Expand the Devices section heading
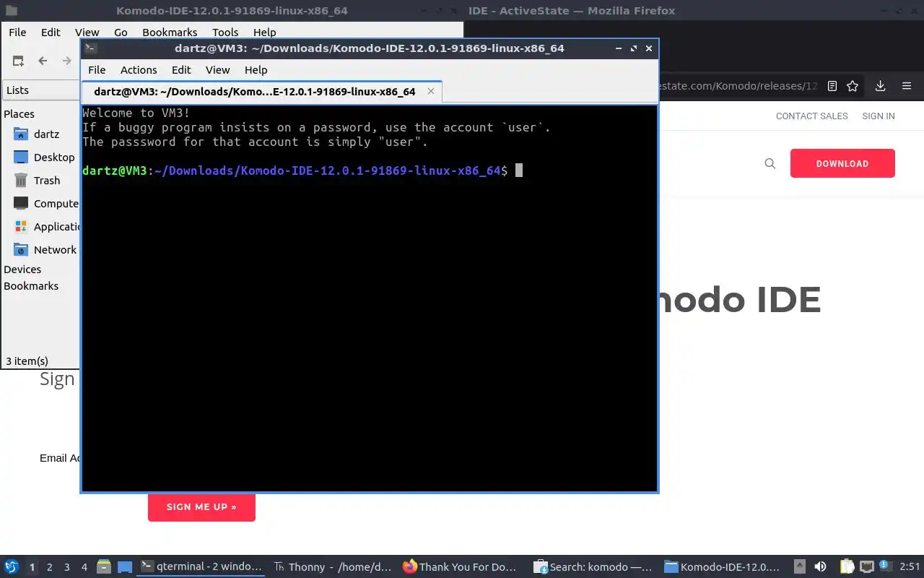The width and height of the screenshot is (924, 578). click(22, 269)
